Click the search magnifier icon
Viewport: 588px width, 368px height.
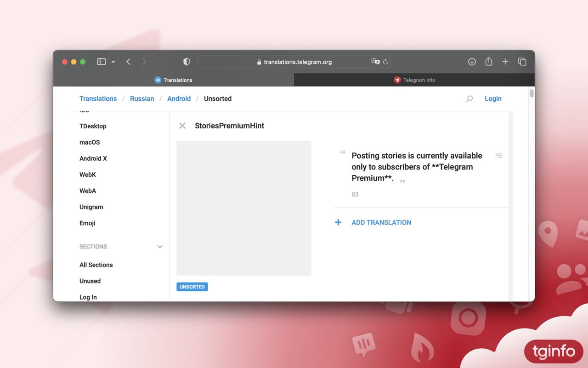click(x=469, y=99)
